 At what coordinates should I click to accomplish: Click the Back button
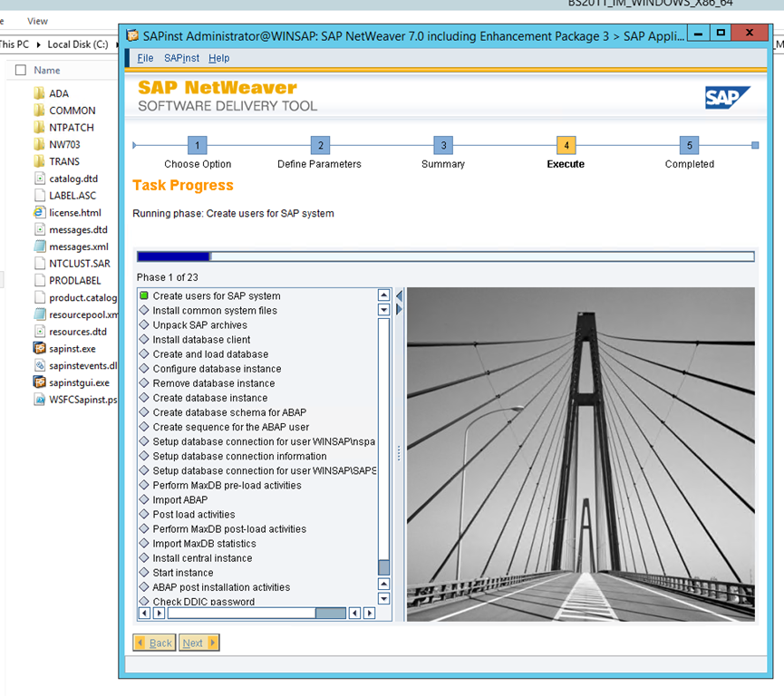[x=154, y=643]
